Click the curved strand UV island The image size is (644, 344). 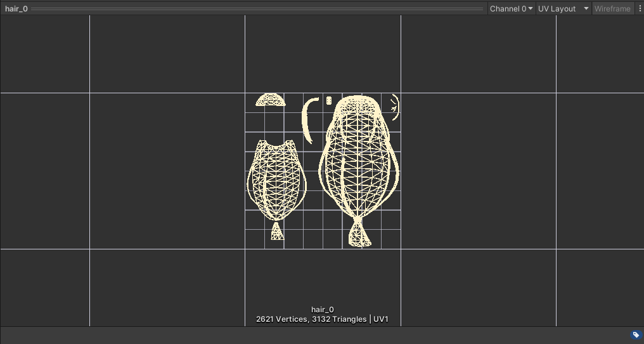[x=310, y=120]
